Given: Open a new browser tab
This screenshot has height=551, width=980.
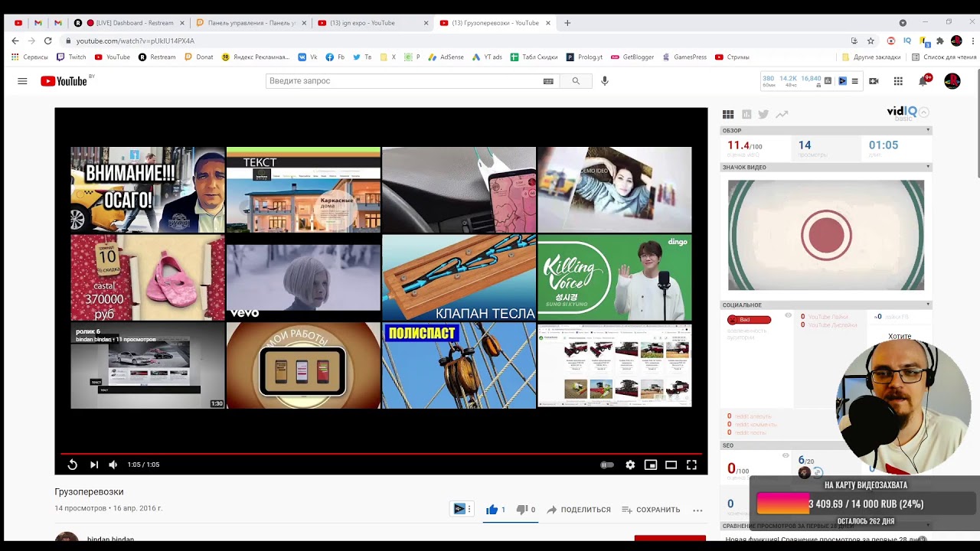Looking at the screenshot, I should click(x=567, y=23).
